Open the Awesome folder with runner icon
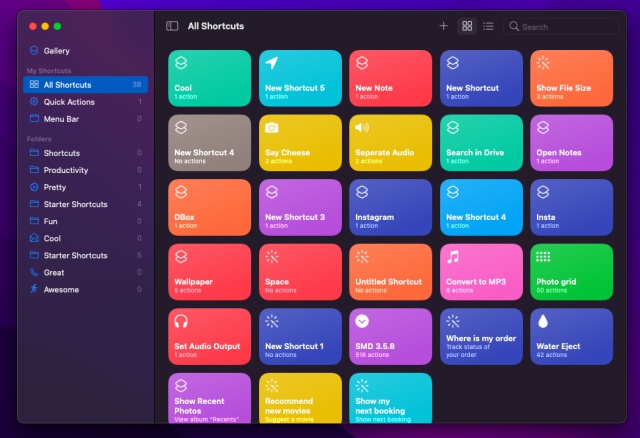This screenshot has height=438, width=640. pos(60,289)
